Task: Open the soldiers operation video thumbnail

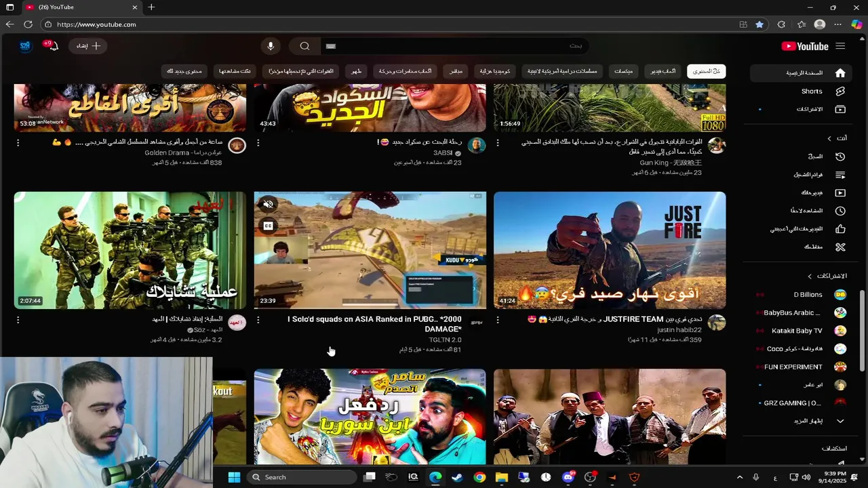Action: tap(130, 250)
